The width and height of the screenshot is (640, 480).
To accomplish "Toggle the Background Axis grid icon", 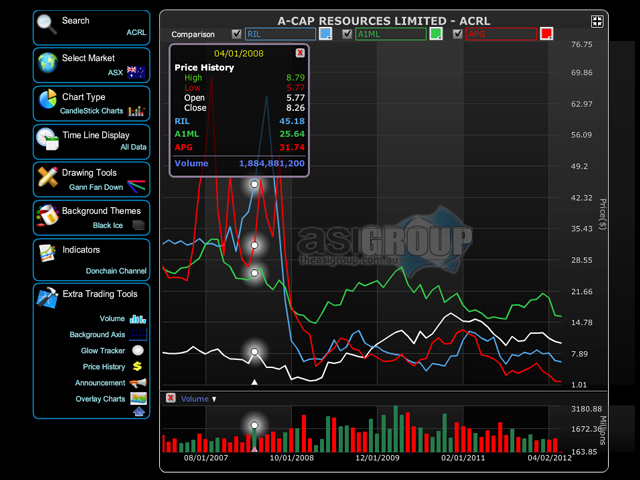I will [x=138, y=334].
